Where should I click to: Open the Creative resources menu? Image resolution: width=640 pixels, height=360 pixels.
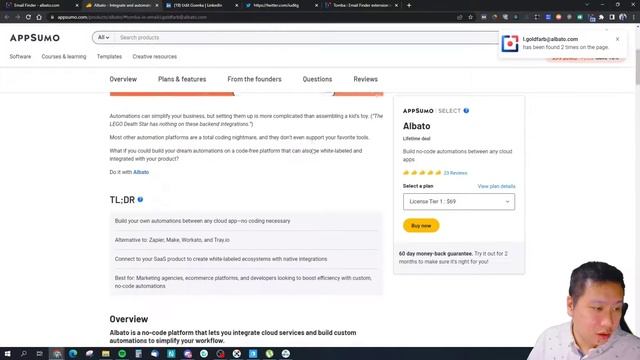click(x=155, y=56)
